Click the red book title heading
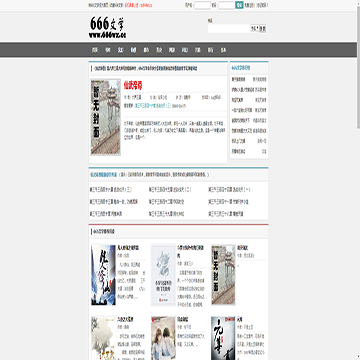This screenshot has width=360, height=360. coord(133,85)
